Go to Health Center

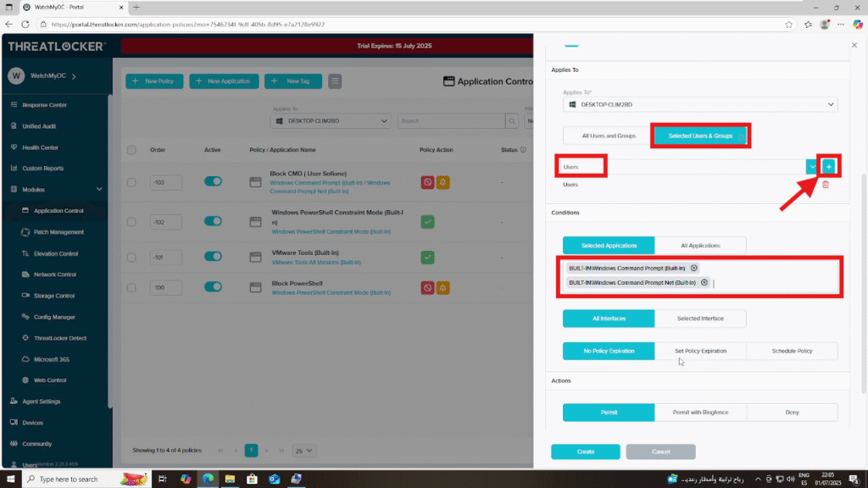point(40,147)
